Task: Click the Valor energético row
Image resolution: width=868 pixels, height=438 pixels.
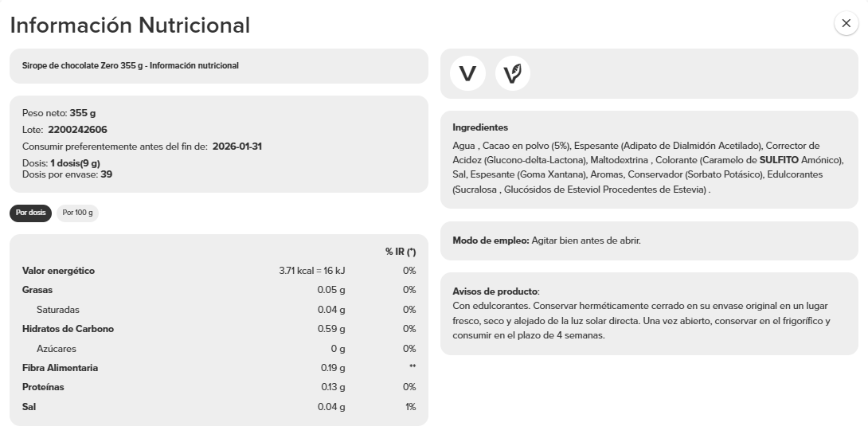Action: point(59,271)
